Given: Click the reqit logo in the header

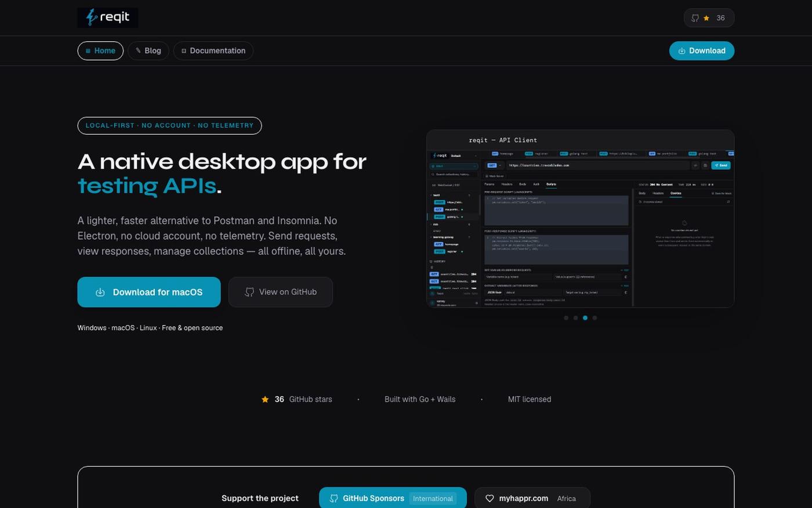Looking at the screenshot, I should (108, 17).
